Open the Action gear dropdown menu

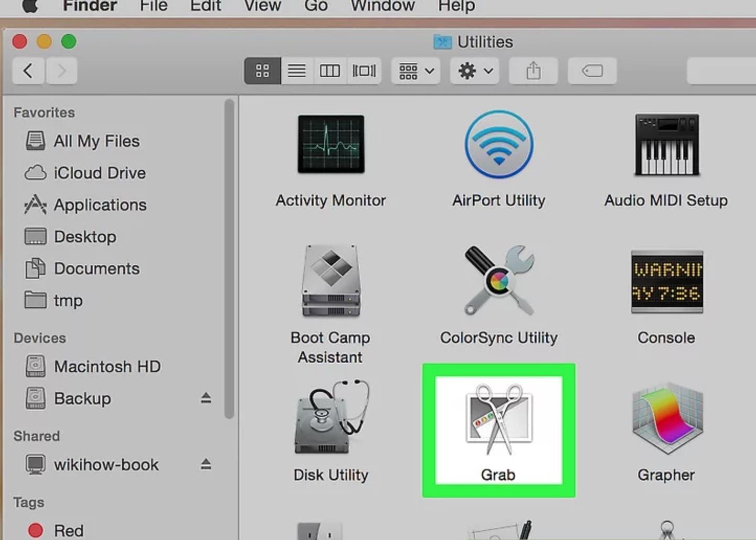point(474,71)
